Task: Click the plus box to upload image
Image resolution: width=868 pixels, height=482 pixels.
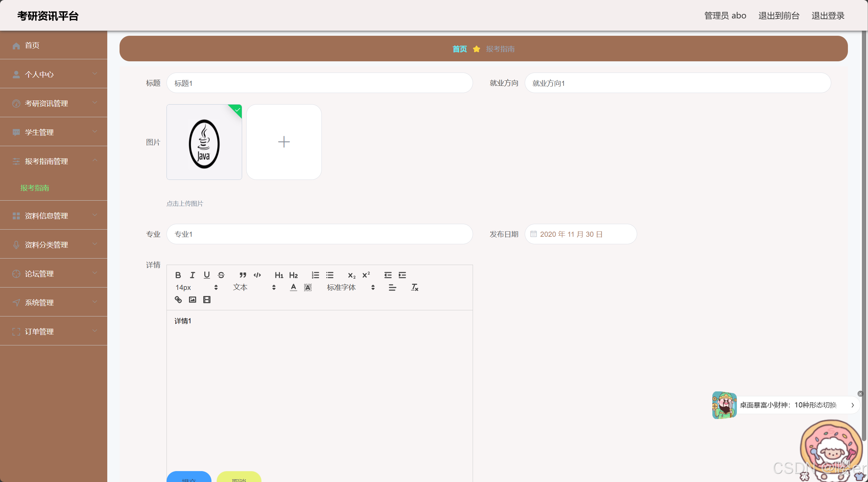Action: click(284, 142)
